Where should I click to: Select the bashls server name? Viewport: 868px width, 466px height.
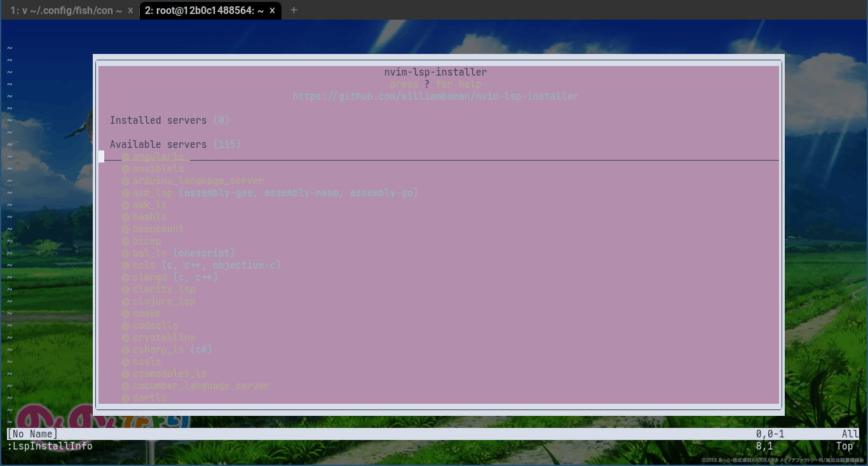150,217
